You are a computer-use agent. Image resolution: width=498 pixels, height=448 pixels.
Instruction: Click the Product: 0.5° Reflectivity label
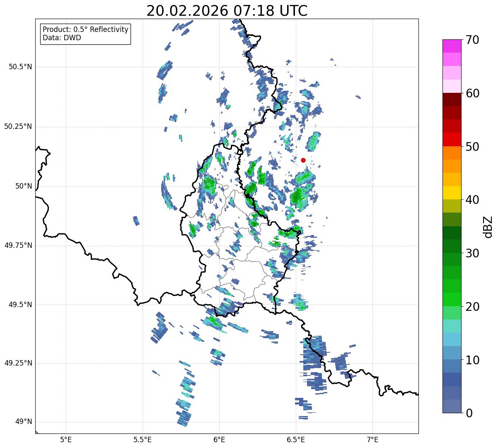[x=85, y=30]
